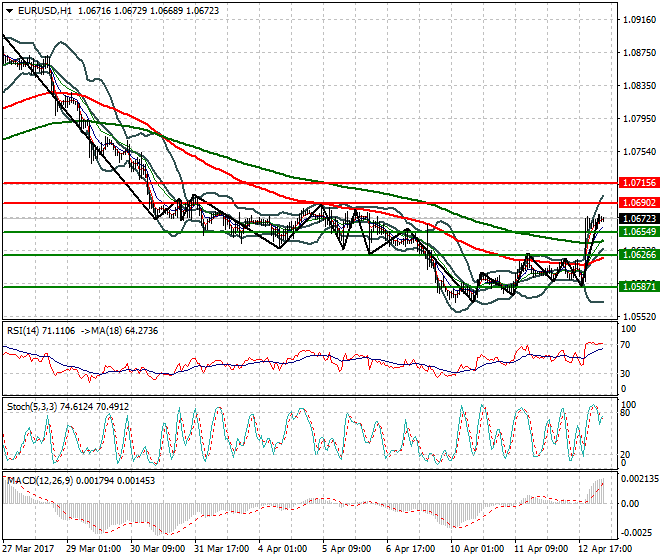Click the 1.07540 price scale value
Screen dimensions: 660x560
[639, 151]
